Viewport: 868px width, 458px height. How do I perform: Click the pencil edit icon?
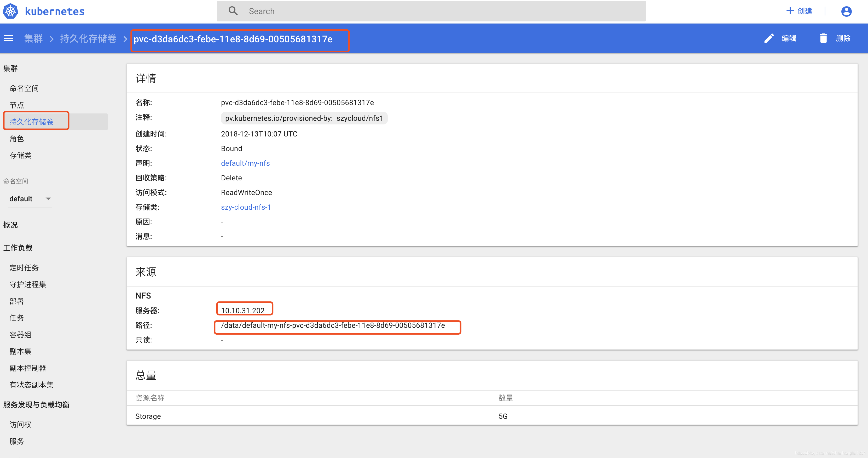pos(769,38)
